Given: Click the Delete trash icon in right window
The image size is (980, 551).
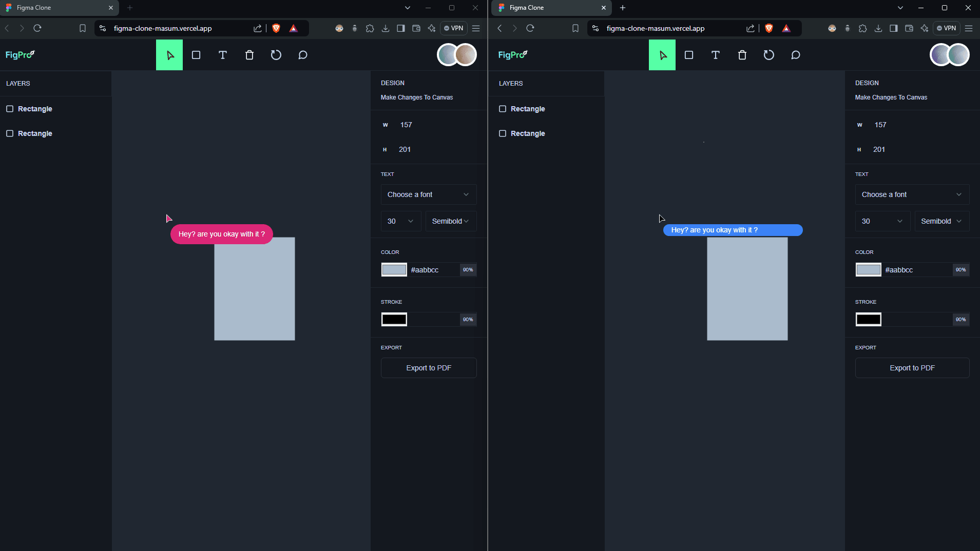Looking at the screenshot, I should point(742,55).
